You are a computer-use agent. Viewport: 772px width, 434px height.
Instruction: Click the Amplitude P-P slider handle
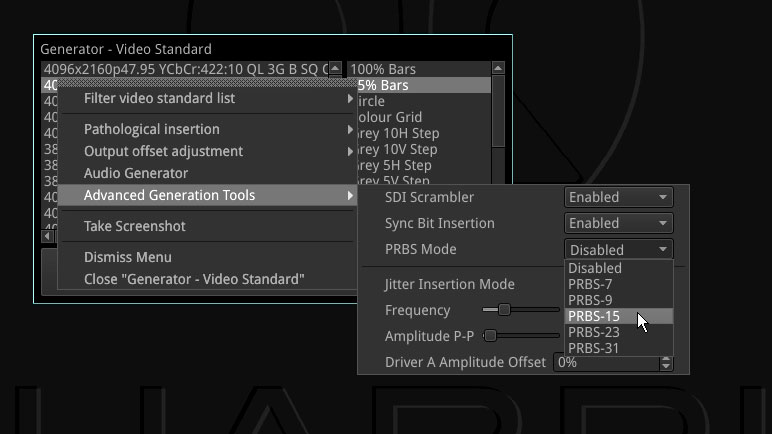(x=490, y=336)
